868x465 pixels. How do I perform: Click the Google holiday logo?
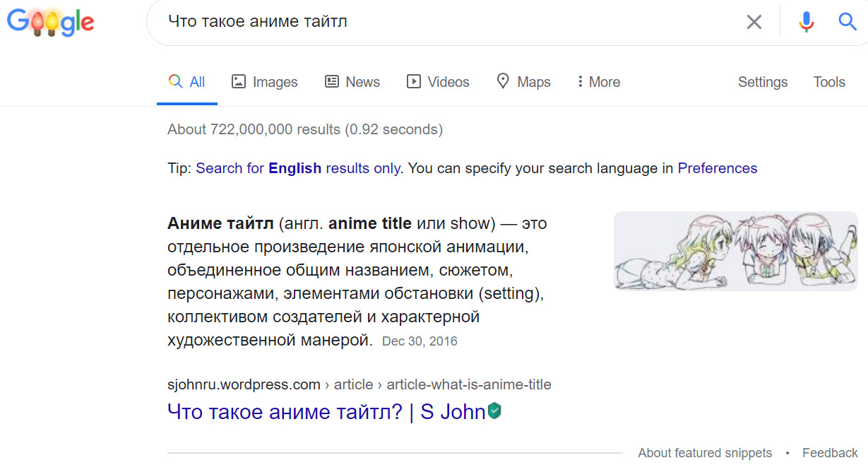point(50,23)
